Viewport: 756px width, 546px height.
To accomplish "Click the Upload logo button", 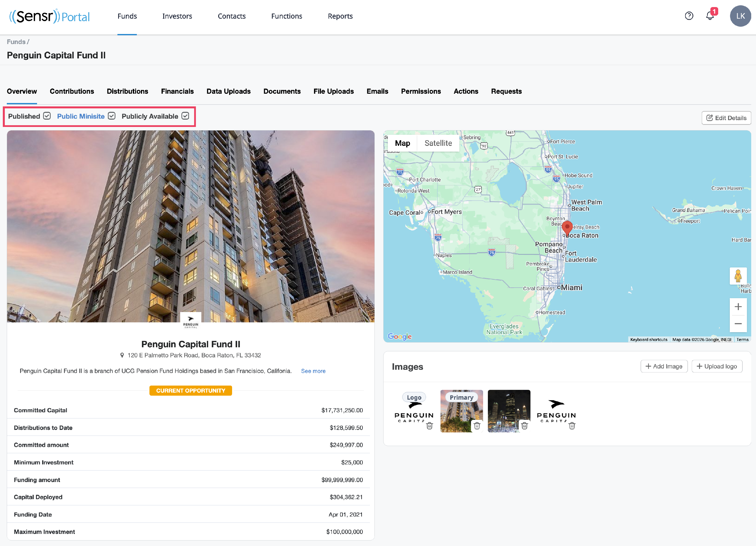I will point(717,366).
